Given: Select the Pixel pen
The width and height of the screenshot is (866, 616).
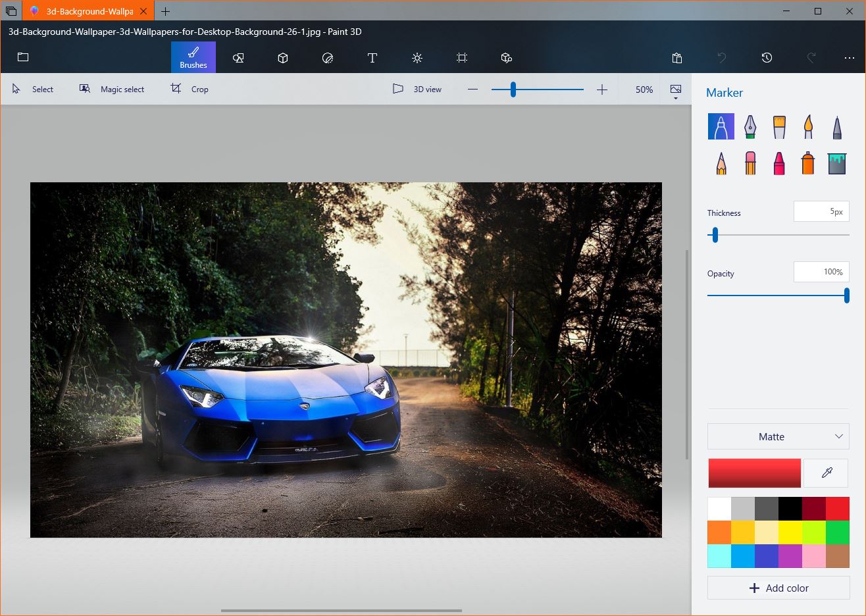Looking at the screenshot, I should coord(837,126).
